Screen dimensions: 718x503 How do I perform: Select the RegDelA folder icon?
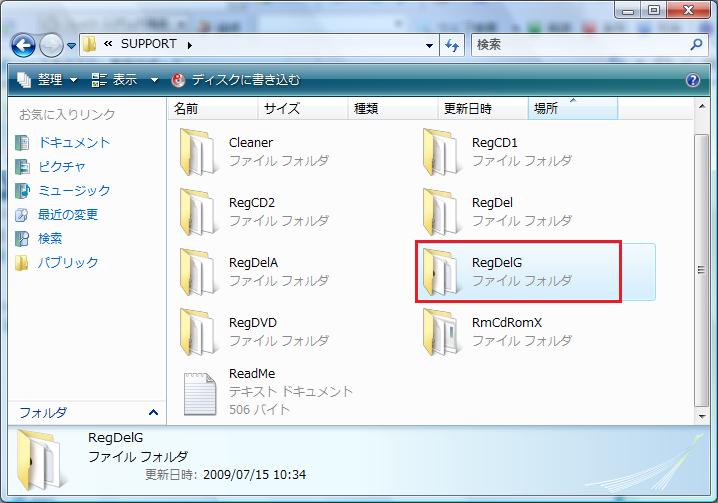click(x=197, y=272)
